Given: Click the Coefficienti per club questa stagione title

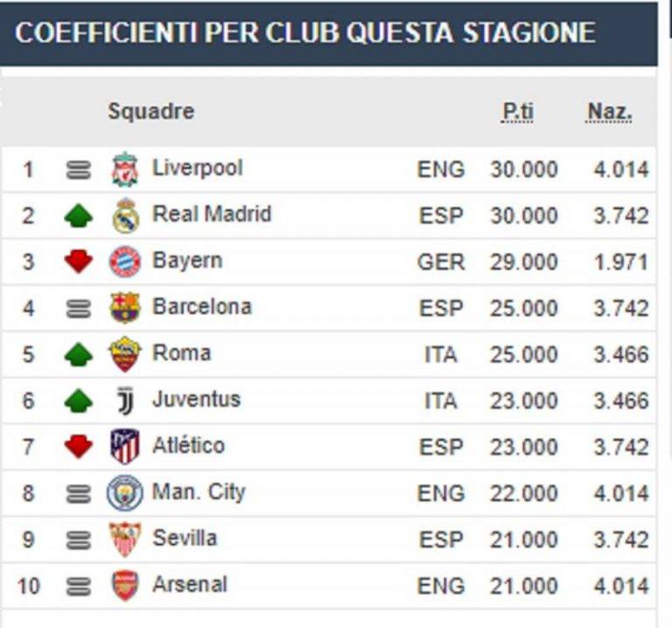Looking at the screenshot, I should (305, 33).
